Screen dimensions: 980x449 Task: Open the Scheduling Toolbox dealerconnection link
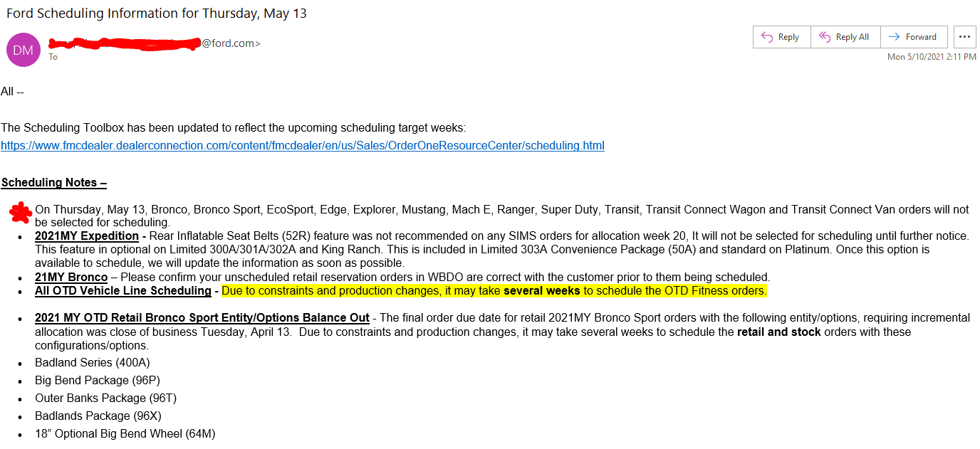coord(303,145)
